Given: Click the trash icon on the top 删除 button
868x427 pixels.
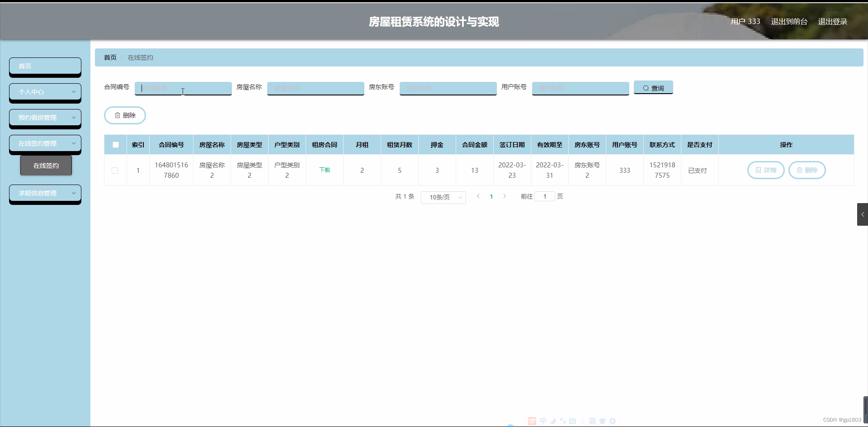Looking at the screenshot, I should point(118,115).
